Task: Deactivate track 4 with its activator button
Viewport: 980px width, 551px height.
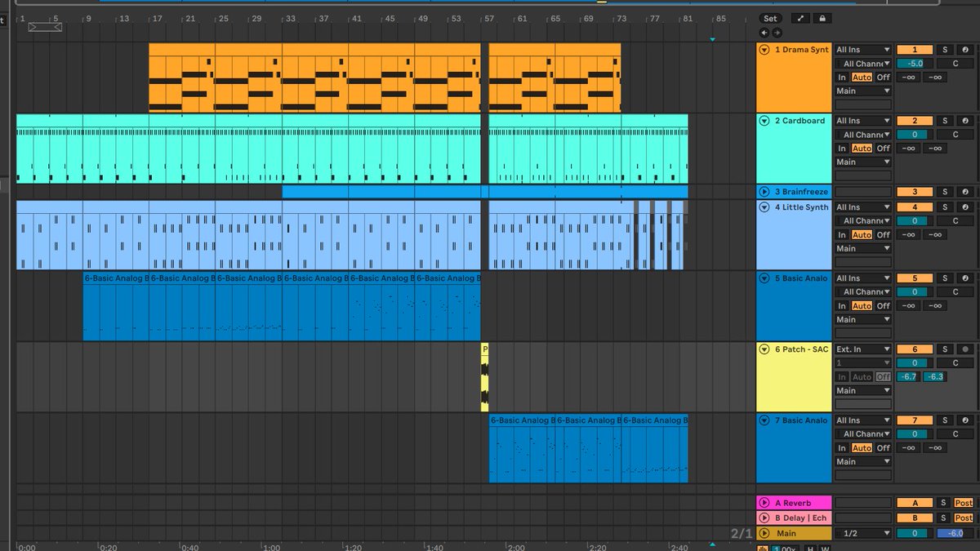Action: tap(915, 207)
